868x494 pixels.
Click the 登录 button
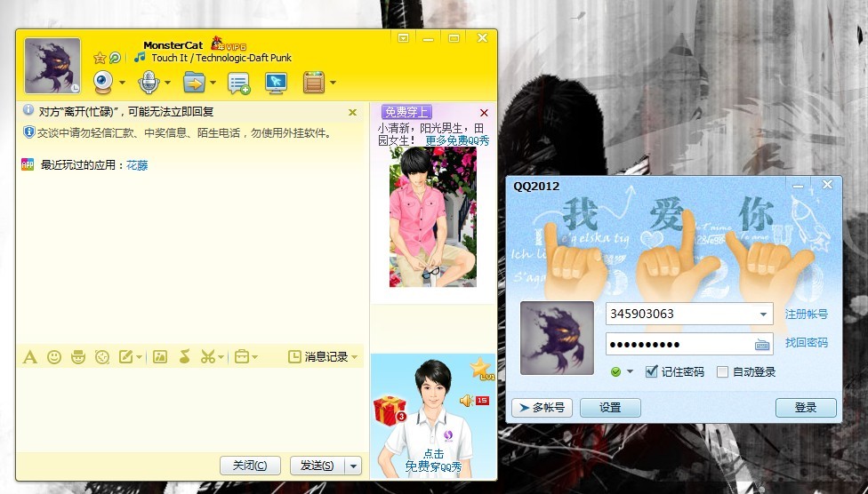(806, 408)
